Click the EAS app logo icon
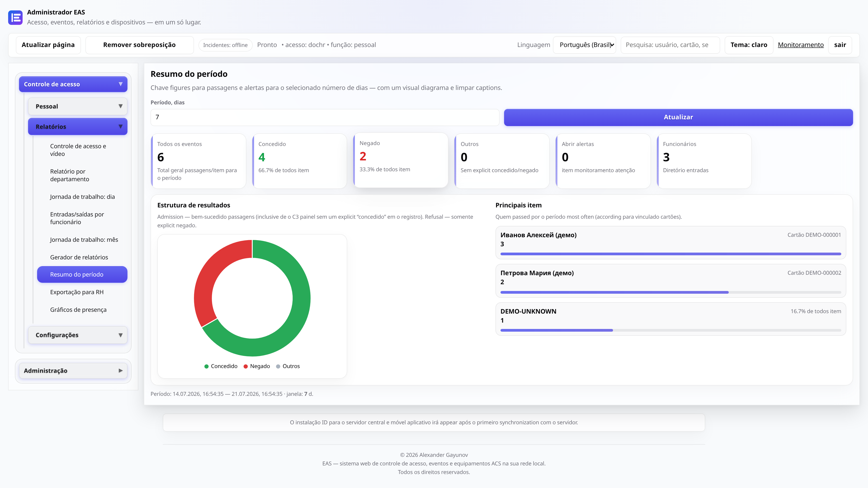 pos(15,18)
